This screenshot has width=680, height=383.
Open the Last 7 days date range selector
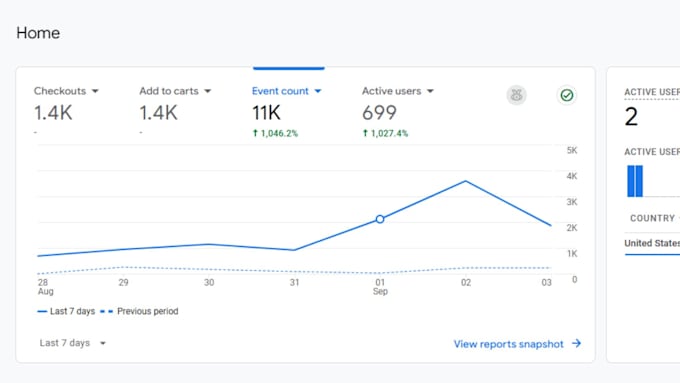click(72, 343)
